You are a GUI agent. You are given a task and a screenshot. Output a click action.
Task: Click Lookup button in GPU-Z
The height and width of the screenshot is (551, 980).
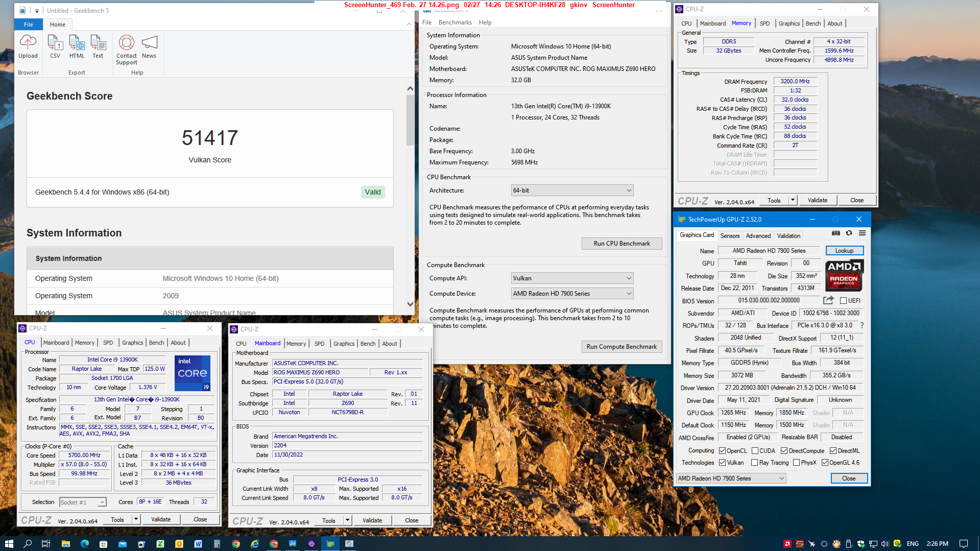[x=844, y=251]
